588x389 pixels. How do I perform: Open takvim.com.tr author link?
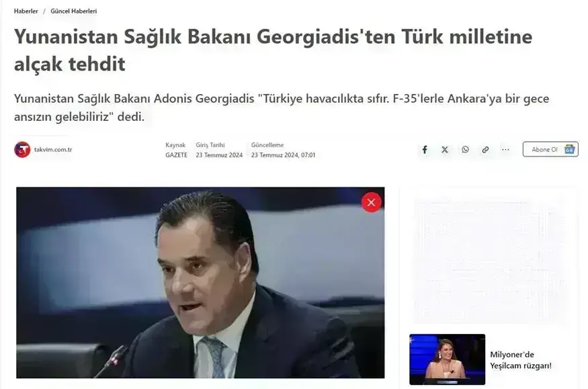click(53, 150)
